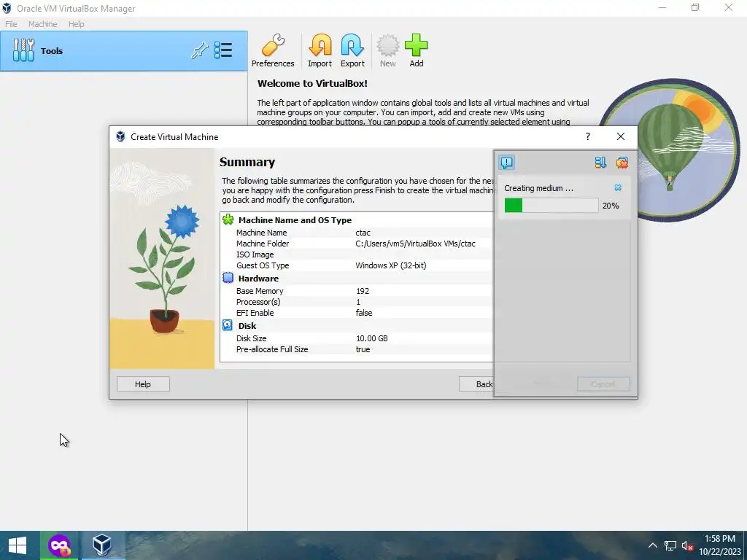Show hidden system tray icons
Image resolution: width=747 pixels, height=560 pixels.
pos(653,545)
